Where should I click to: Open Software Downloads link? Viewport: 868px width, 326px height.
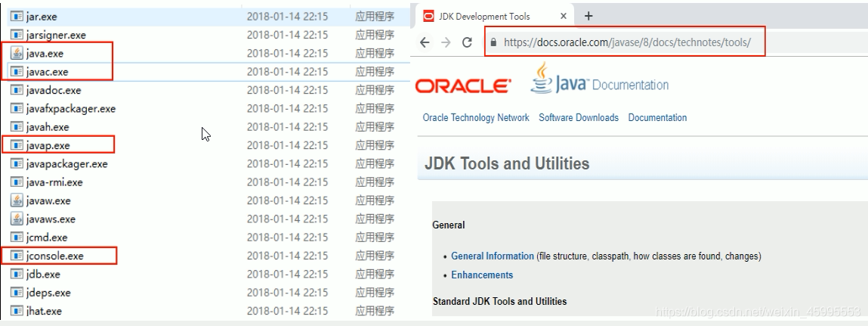pyautogui.click(x=579, y=117)
